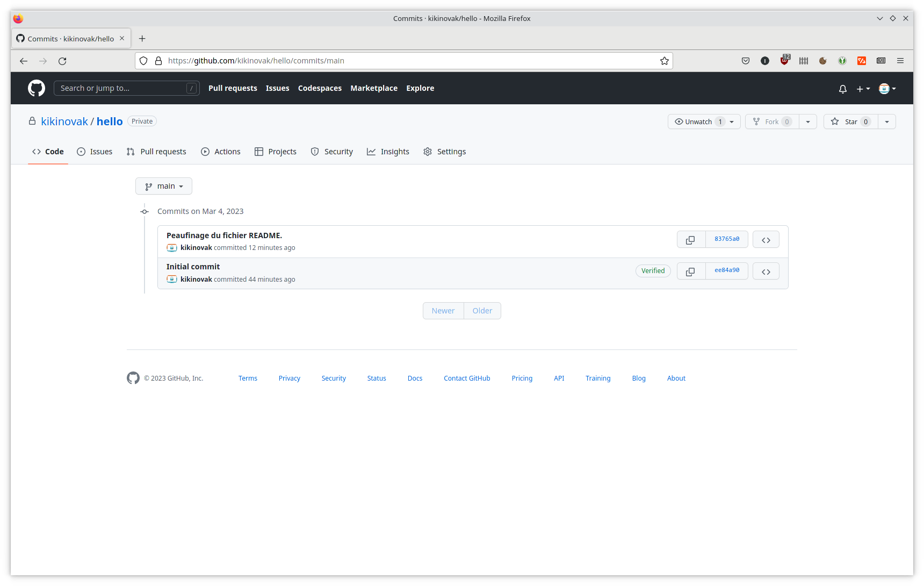
Task: Browse repository at commit 83765a0
Action: pyautogui.click(x=766, y=240)
